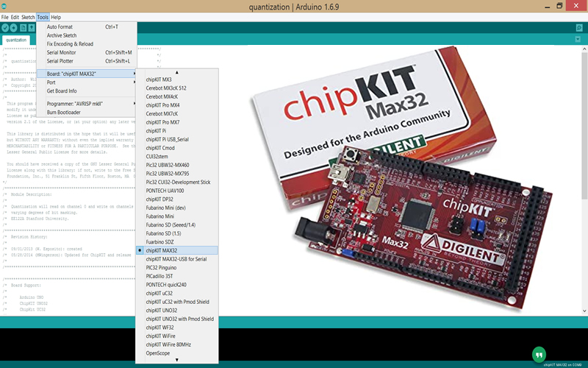Viewport: 588px width, 368px height.
Task: Select Pic32 CUI32-Development Stick board
Action: (176, 182)
